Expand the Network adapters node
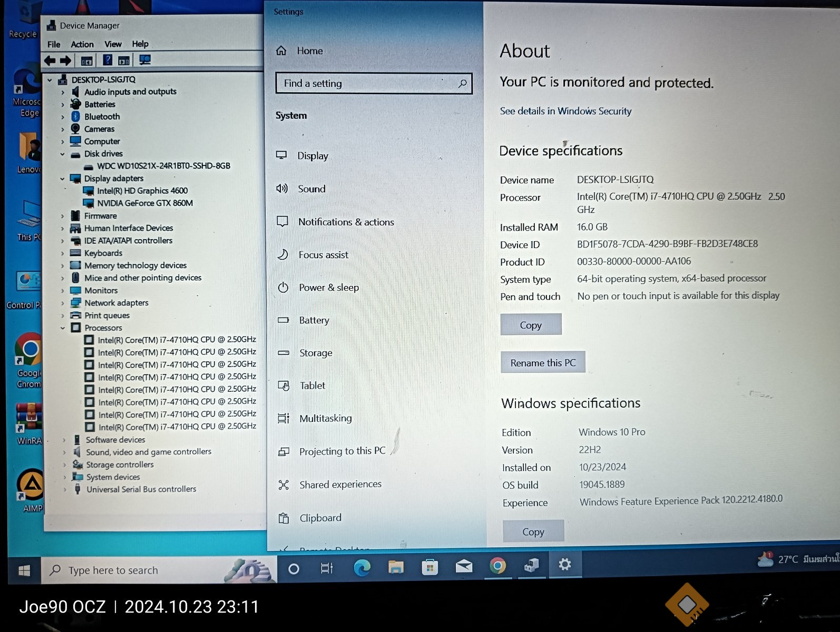The image size is (840, 632). coord(62,303)
